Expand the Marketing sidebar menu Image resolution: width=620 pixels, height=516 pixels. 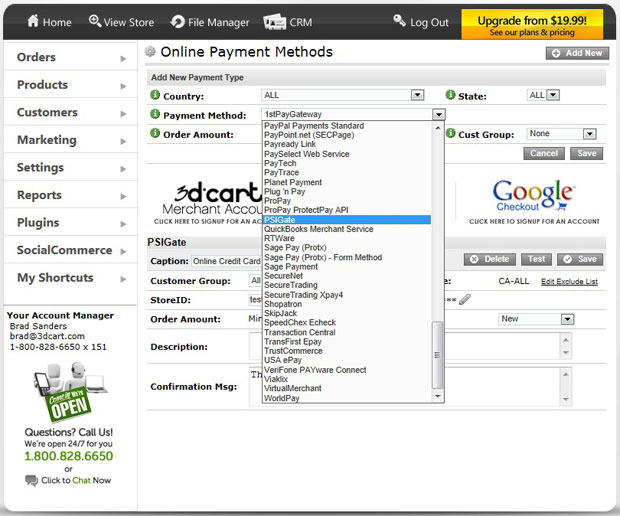(71, 140)
